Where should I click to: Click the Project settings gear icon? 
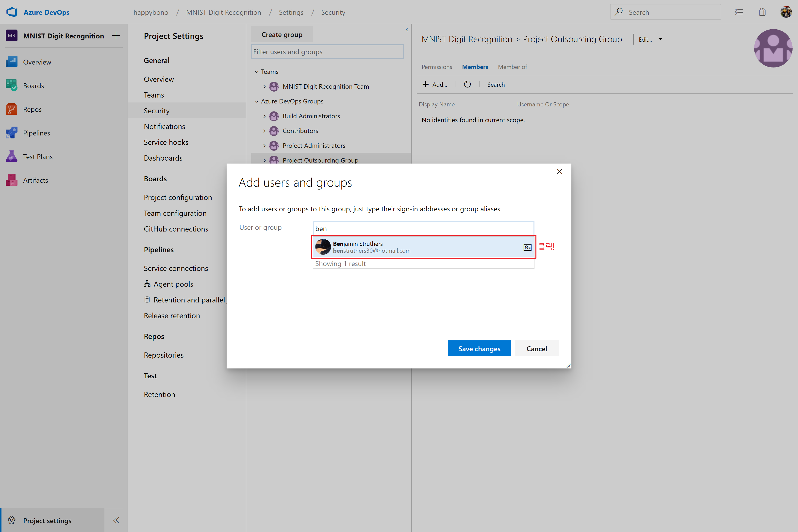click(12, 520)
